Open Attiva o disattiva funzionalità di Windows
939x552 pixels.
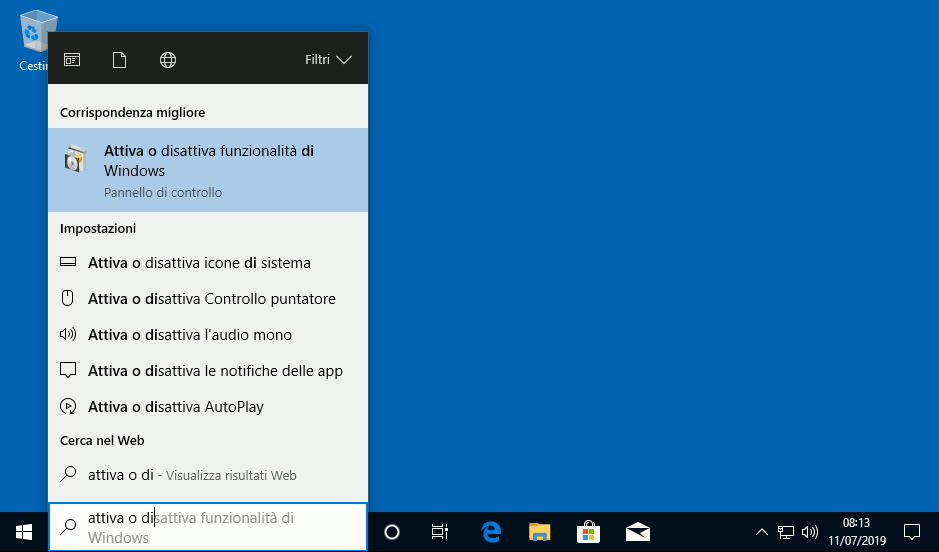point(208,170)
